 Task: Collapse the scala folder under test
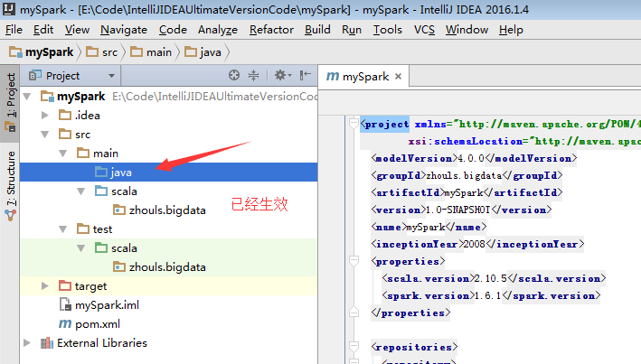coord(81,248)
